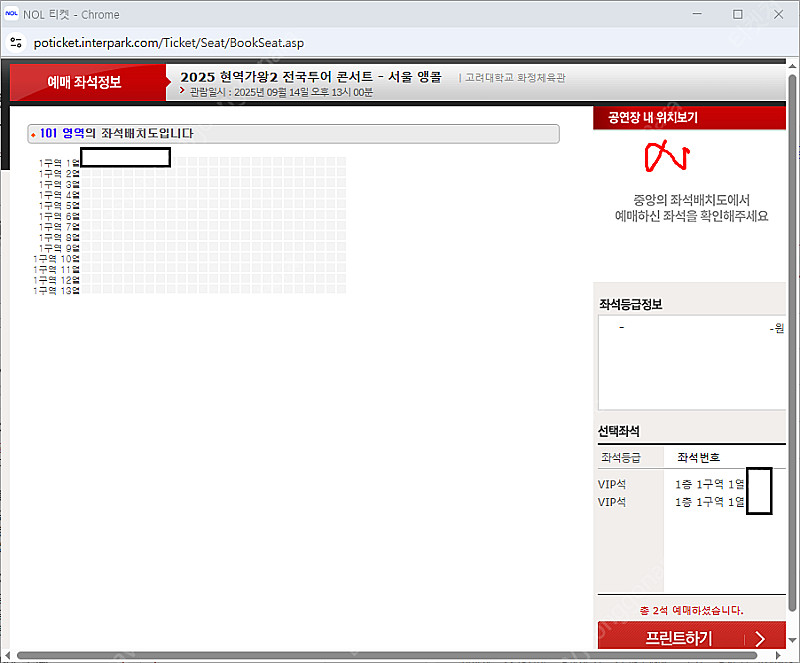Click the 1구역 13열 row label
This screenshot has width=800, height=663.
pos(57,290)
